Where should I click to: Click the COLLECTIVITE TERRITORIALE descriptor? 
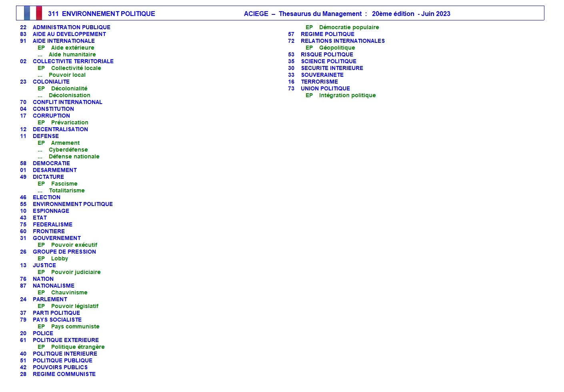pos(73,61)
